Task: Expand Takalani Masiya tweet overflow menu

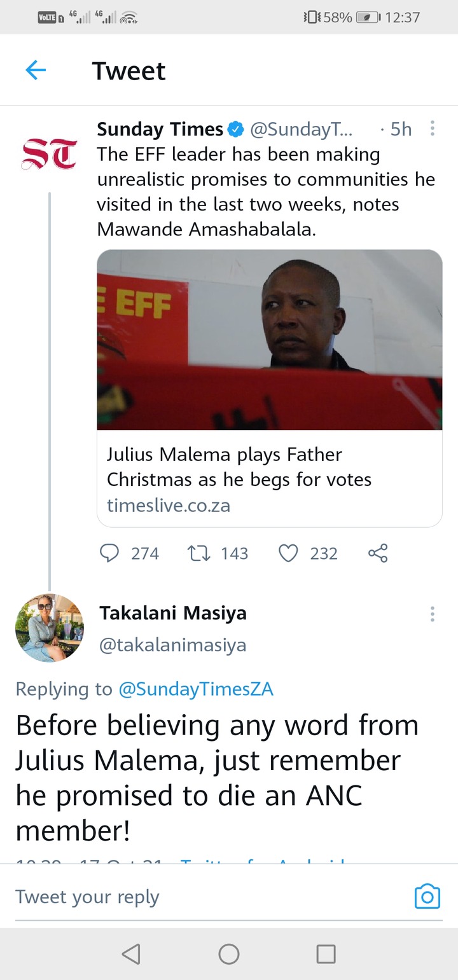Action: coord(433,614)
